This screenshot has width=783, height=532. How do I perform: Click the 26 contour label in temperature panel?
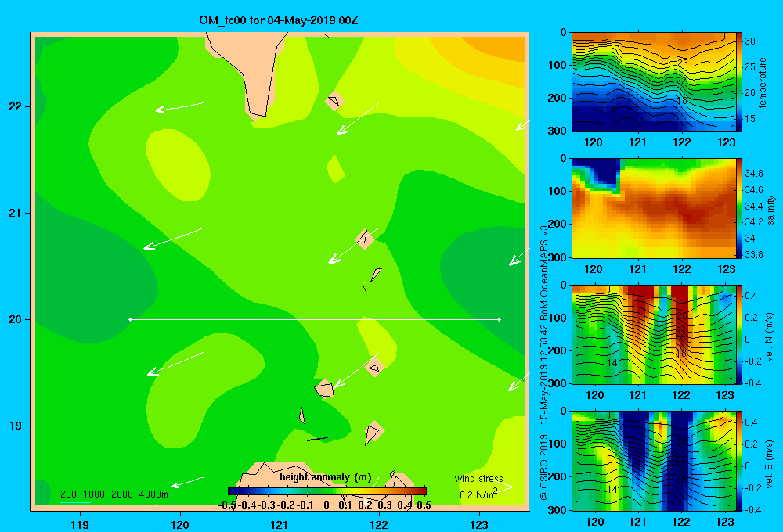pos(682,63)
